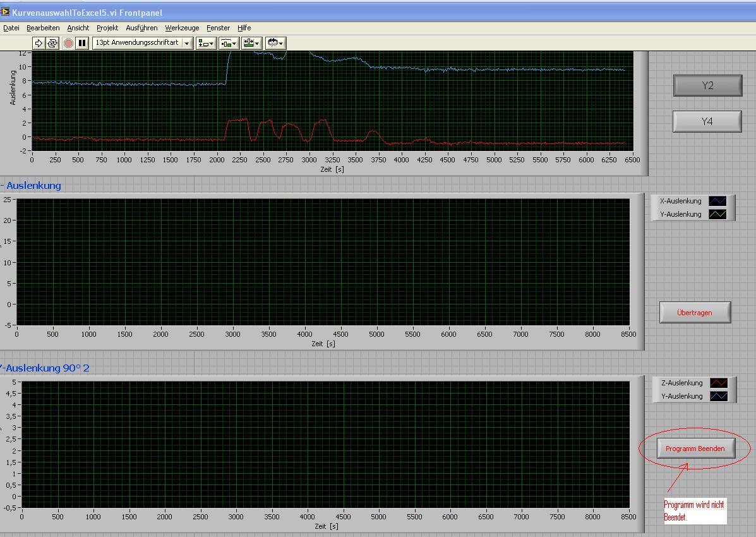Click the Programm Beenden button
756x537 pixels.
[x=695, y=448]
